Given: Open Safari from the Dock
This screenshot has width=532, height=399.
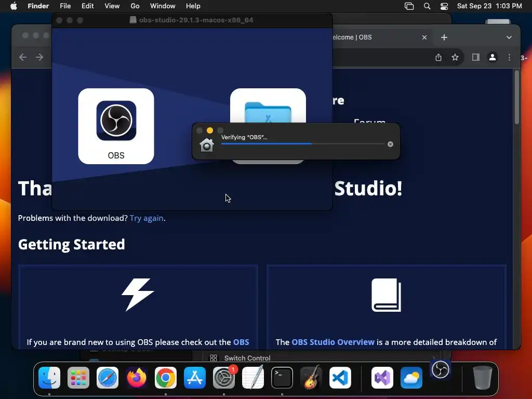Looking at the screenshot, I should coord(108,378).
